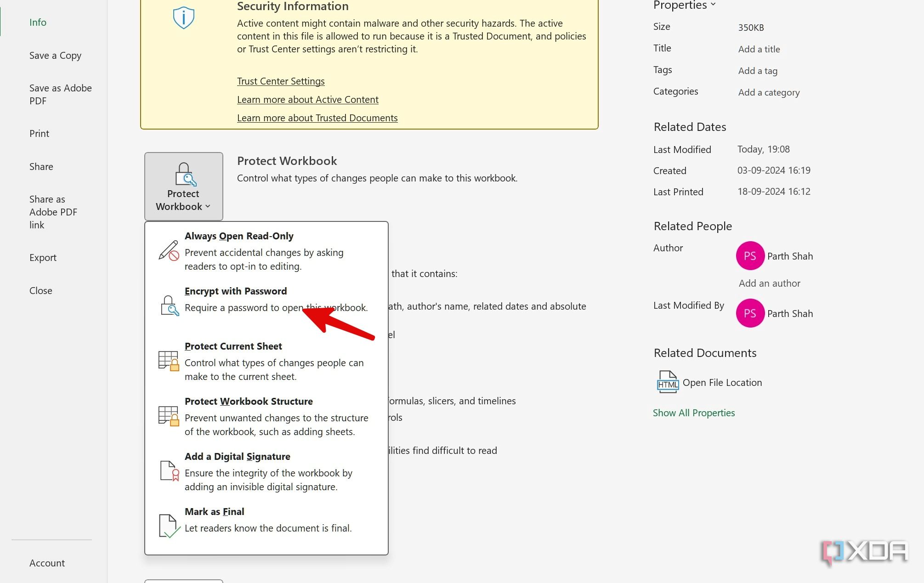Open the Export tab in the sidebar

[43, 258]
